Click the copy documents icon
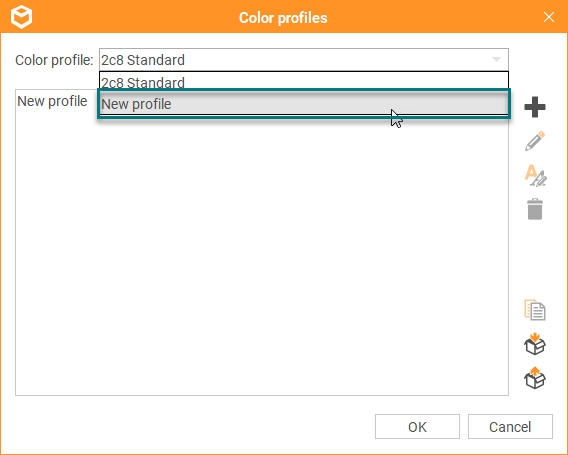 pyautogui.click(x=535, y=310)
